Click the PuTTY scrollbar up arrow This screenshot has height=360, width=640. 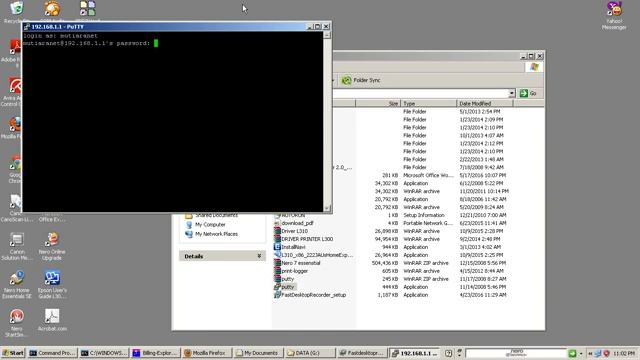pyautogui.click(x=327, y=35)
